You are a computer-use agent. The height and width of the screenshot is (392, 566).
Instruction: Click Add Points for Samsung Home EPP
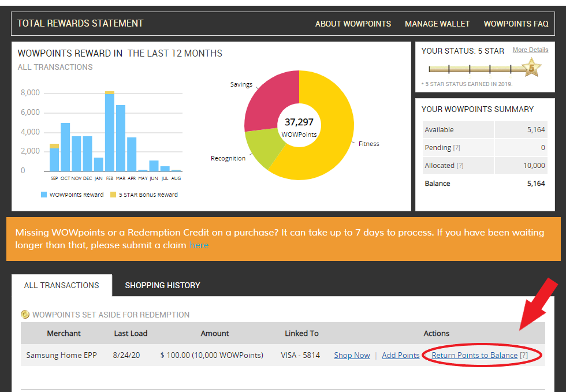point(401,355)
